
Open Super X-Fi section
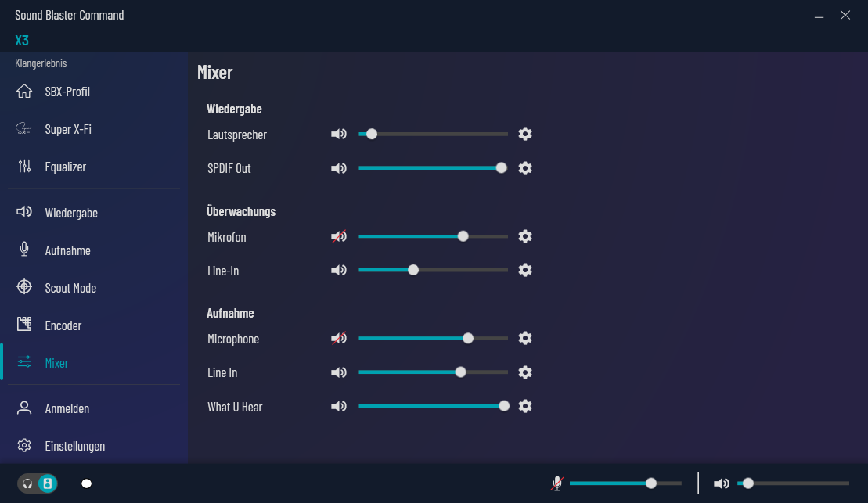coord(68,129)
